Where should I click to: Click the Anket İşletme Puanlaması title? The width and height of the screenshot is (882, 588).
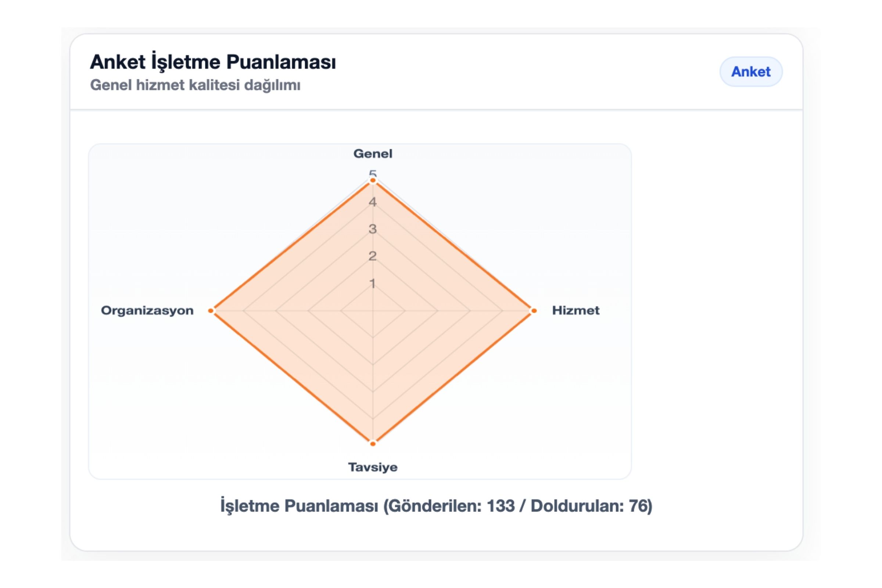[x=213, y=62]
